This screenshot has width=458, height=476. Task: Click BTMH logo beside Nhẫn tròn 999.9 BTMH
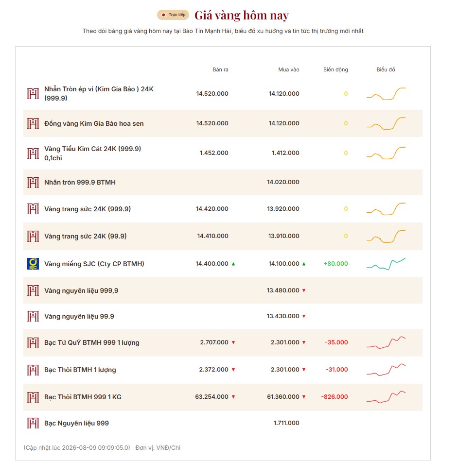pyautogui.click(x=33, y=183)
